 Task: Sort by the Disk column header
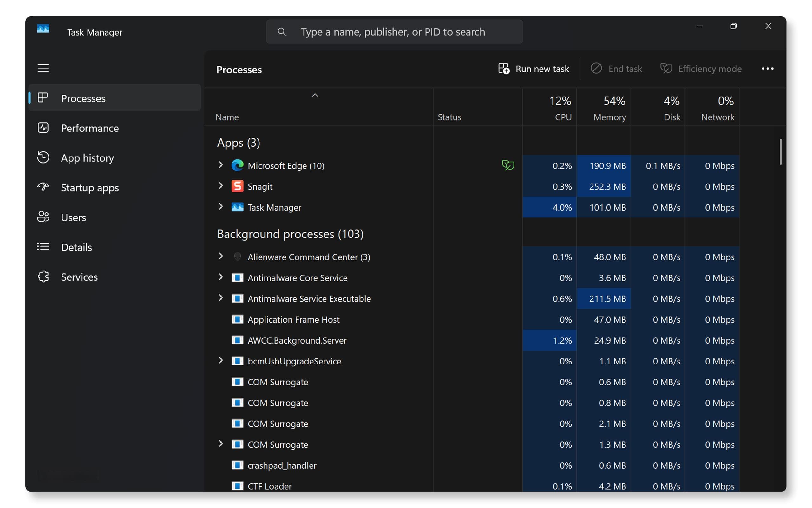(658, 108)
